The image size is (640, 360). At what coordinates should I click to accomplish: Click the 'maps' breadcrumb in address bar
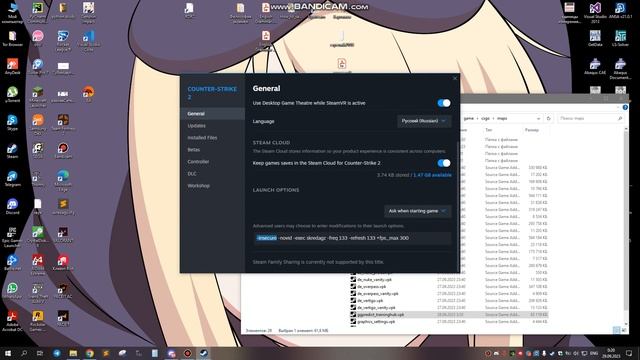(x=502, y=118)
